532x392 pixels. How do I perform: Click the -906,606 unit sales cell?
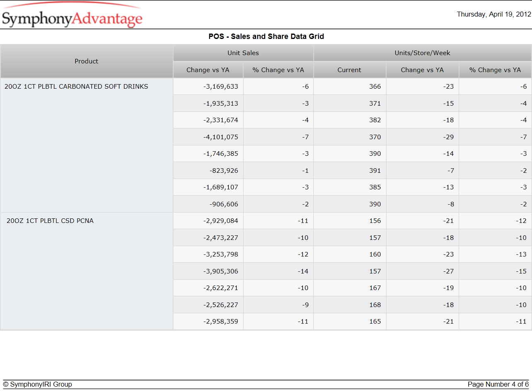208,204
